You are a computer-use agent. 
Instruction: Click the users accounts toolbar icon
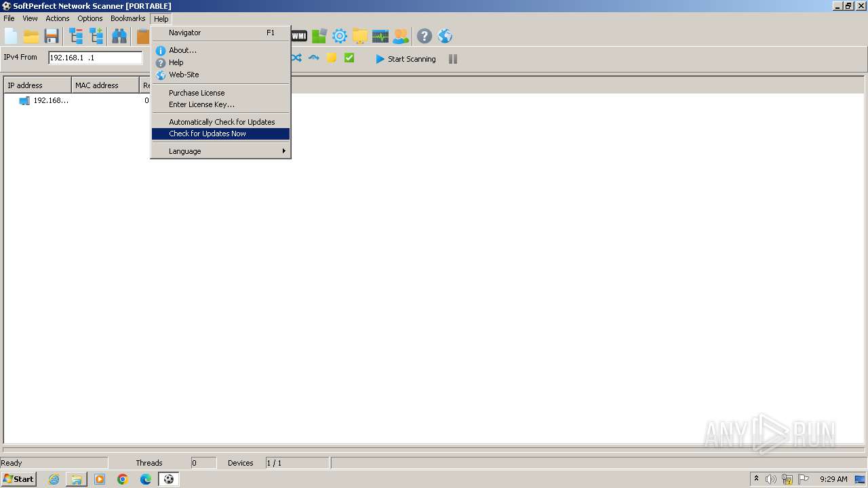click(401, 36)
